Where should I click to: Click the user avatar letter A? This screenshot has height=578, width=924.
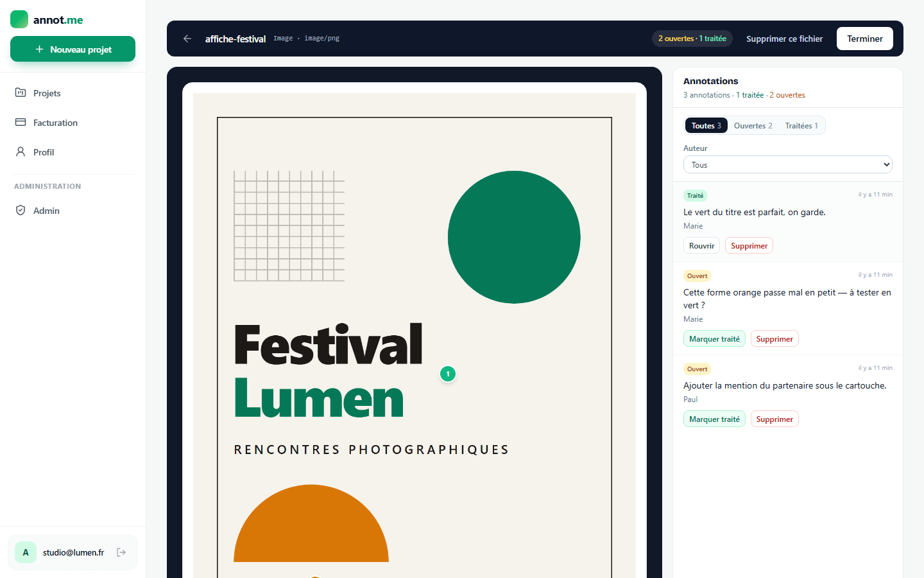click(26, 552)
